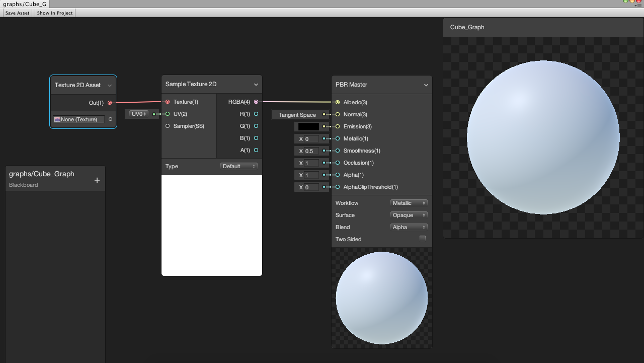Click the black Emission color swatch
Screen dimensions: 644x363
click(308, 127)
